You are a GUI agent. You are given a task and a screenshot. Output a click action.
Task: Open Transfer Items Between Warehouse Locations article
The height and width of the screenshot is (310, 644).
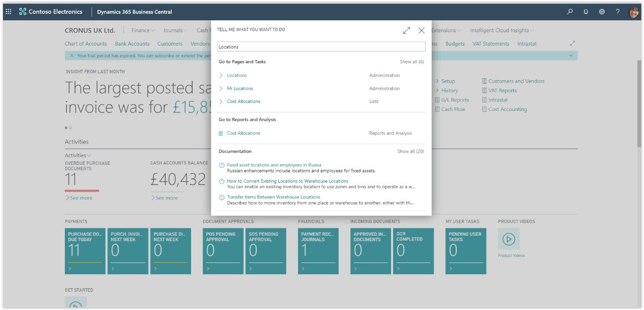pos(274,197)
